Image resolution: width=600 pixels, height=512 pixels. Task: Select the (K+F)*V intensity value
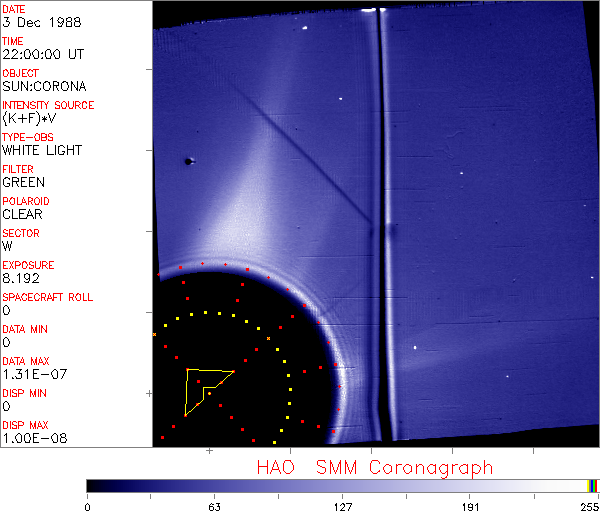(29, 119)
